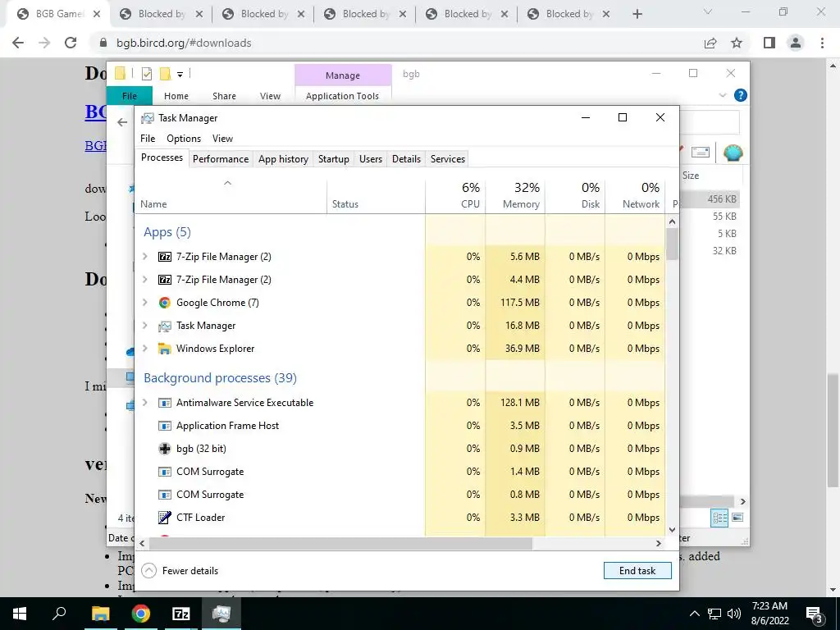
Task: Open the Details tab
Action: coord(407,159)
